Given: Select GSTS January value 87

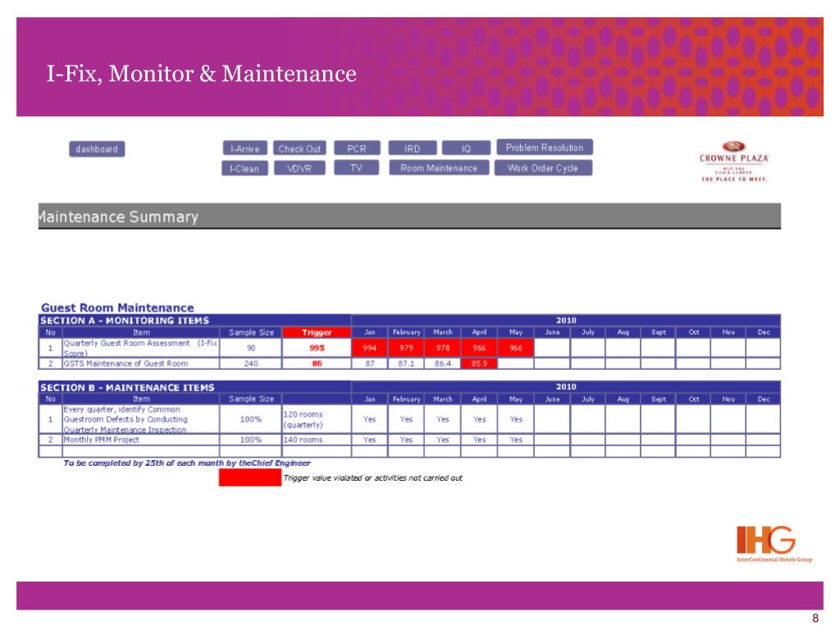Looking at the screenshot, I should coord(370,363).
